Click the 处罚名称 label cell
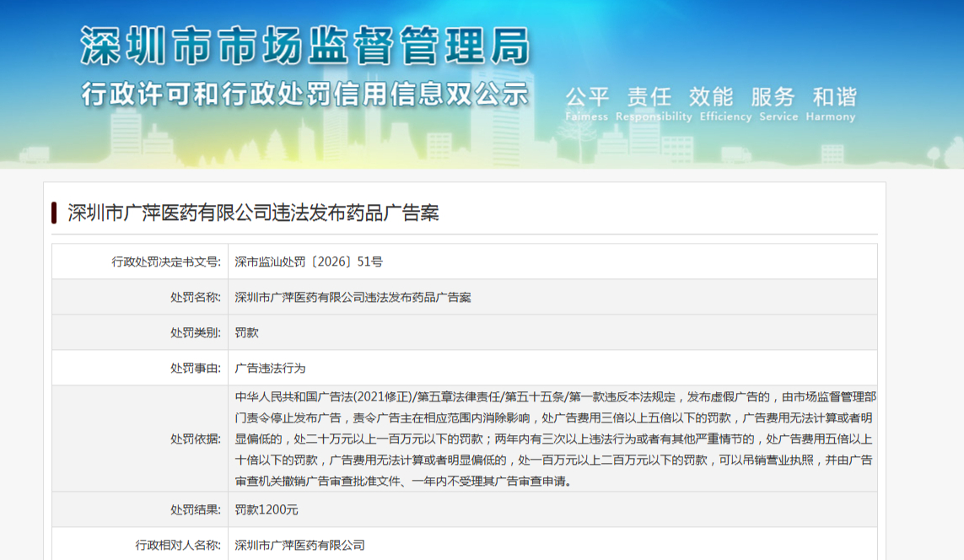Image resolution: width=964 pixels, height=560 pixels. coord(140,298)
